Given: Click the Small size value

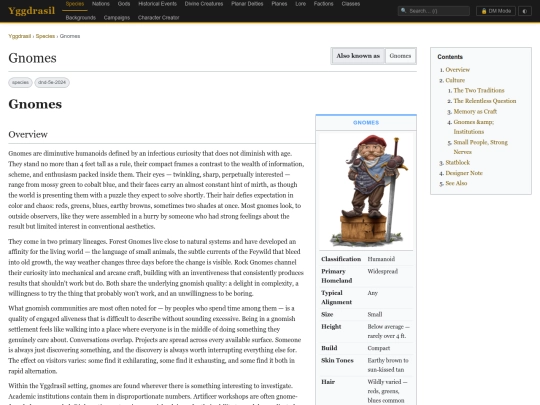Looking at the screenshot, I should click(375, 314).
